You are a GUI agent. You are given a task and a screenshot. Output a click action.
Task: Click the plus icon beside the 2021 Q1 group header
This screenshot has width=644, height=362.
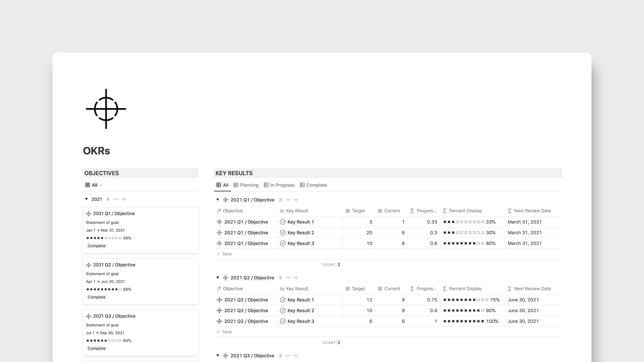pyautogui.click(x=296, y=200)
